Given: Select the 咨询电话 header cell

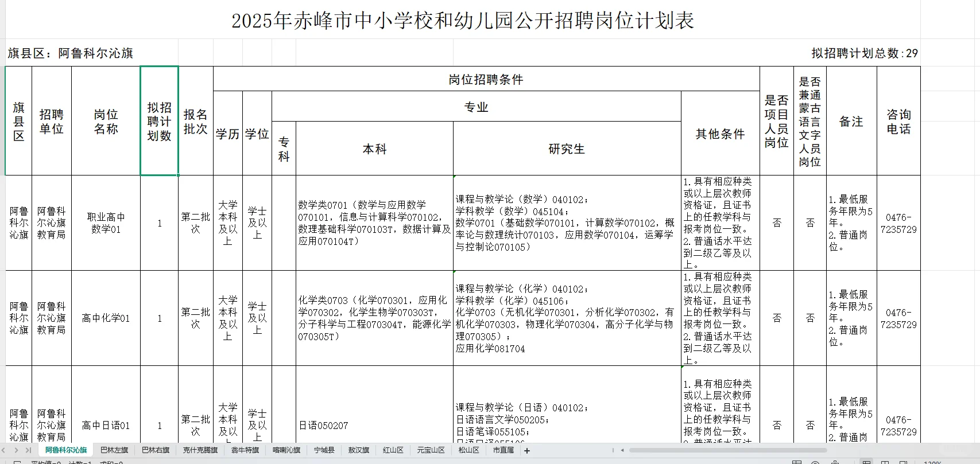Looking at the screenshot, I should click(898, 121).
